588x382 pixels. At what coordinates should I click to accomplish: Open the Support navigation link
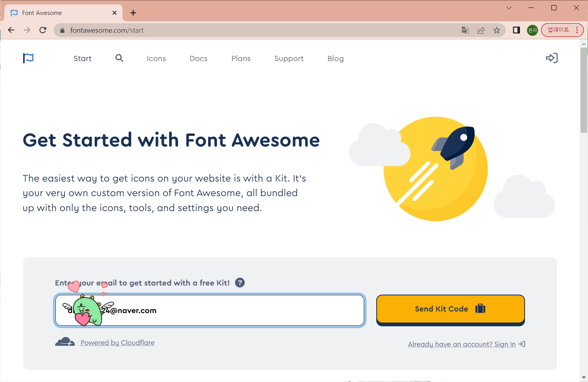point(289,59)
